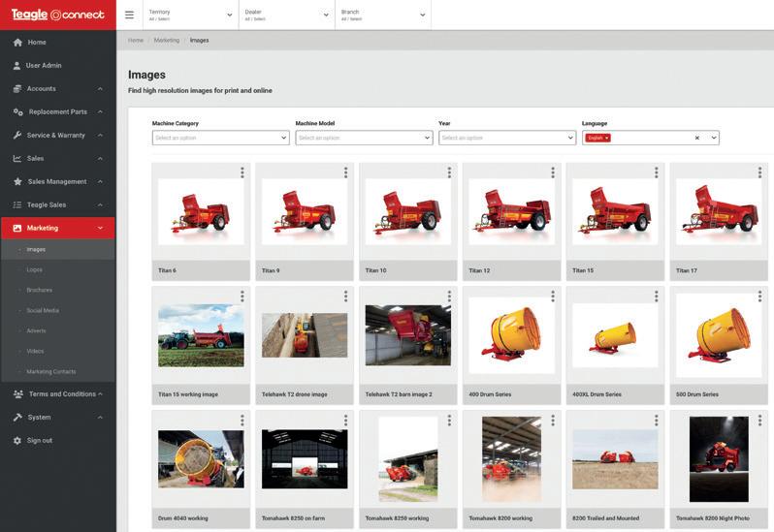774x532 pixels.
Task: Click the hamburger menu icon
Action: click(x=129, y=15)
